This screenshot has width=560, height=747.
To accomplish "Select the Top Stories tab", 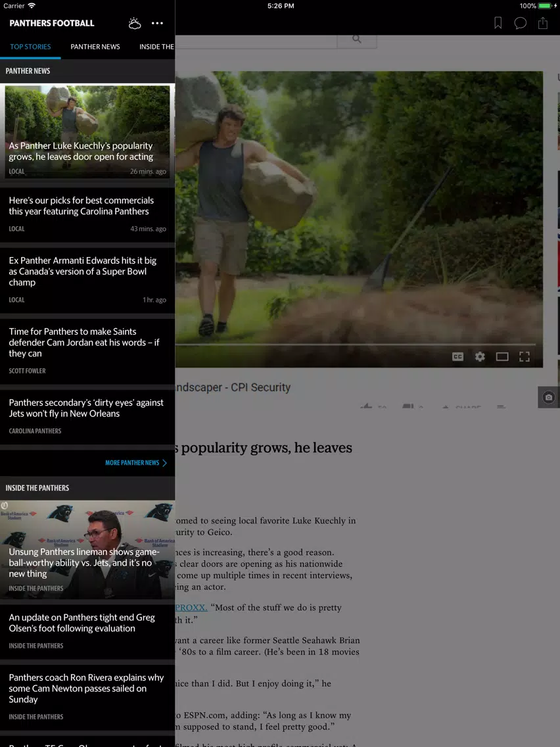I will 30,47.
